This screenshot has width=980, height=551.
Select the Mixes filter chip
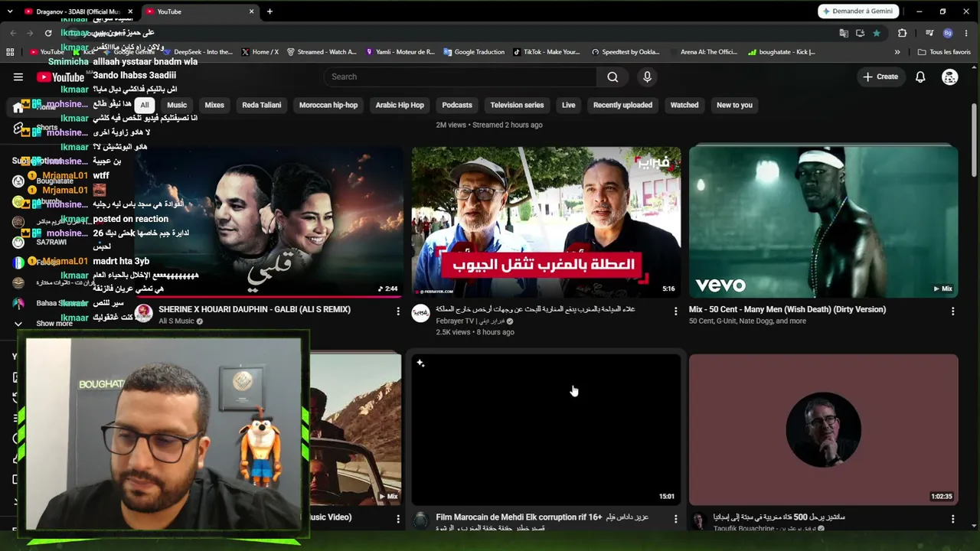(x=214, y=105)
